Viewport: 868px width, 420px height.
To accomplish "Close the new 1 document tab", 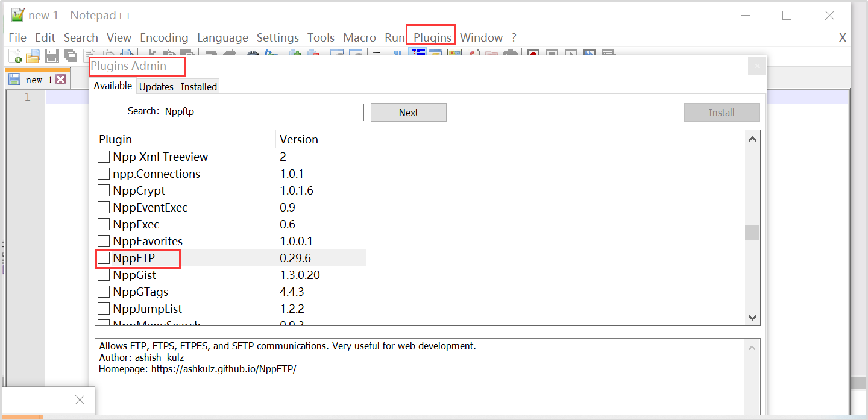I will click(x=60, y=80).
